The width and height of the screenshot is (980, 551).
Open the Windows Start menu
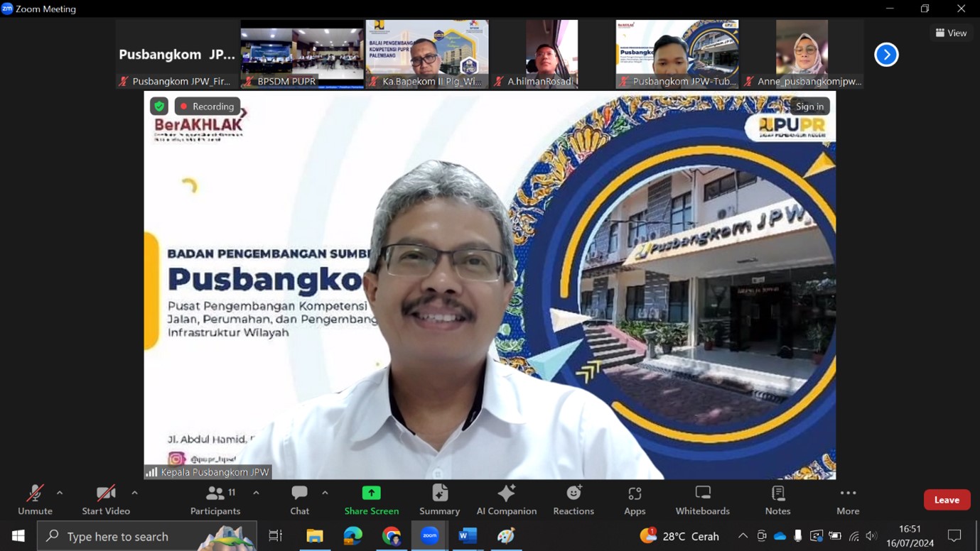pyautogui.click(x=18, y=536)
